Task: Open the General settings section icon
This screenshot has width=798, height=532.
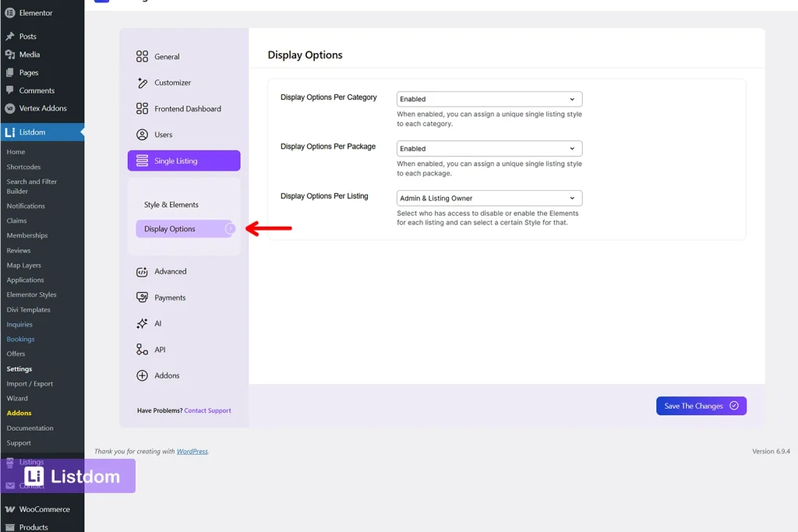Action: pos(143,56)
